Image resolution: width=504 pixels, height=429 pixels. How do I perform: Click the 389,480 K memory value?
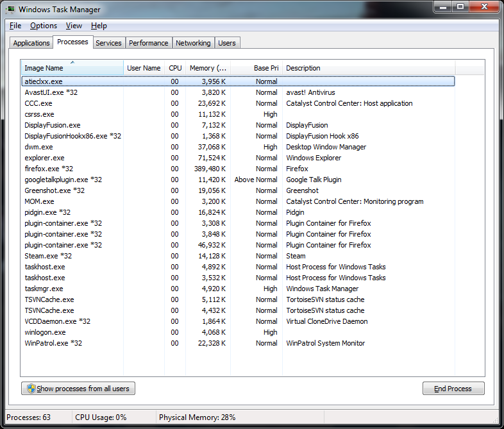click(210, 169)
